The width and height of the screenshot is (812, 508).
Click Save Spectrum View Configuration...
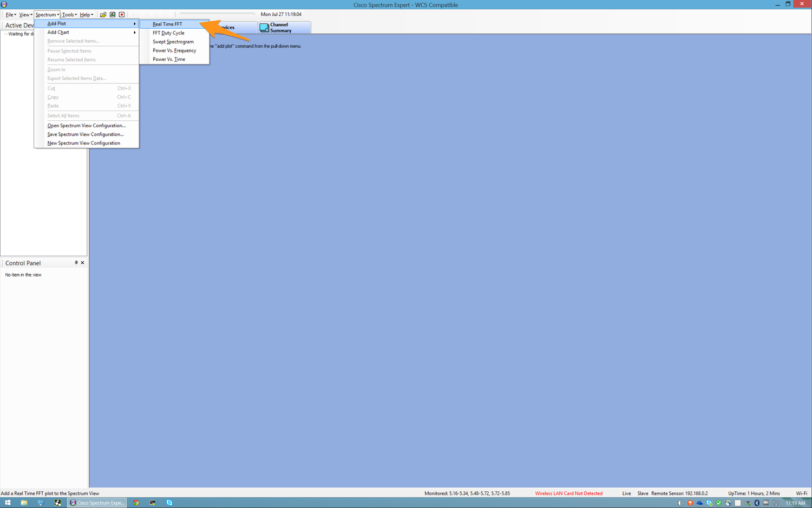[87, 134]
